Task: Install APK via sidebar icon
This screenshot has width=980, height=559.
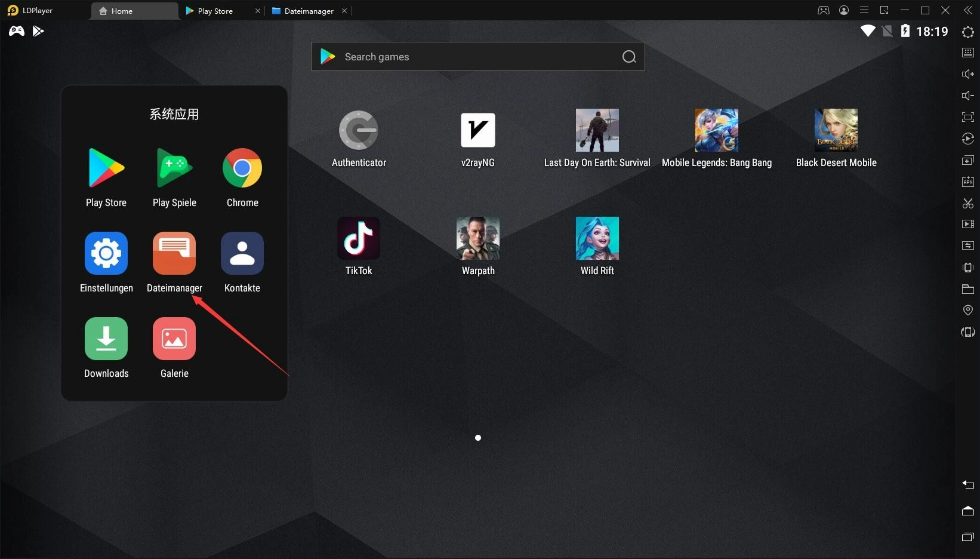Action: tap(968, 182)
